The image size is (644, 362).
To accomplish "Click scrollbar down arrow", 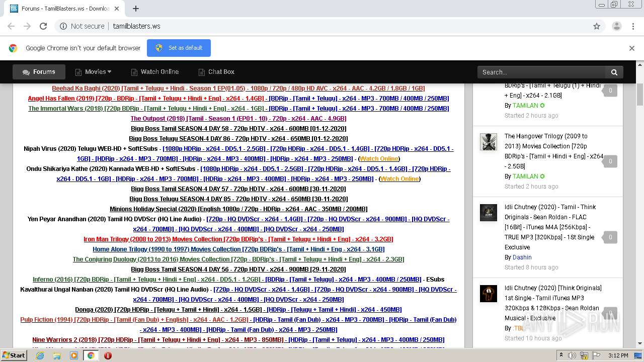I will pyautogui.click(x=640, y=343).
